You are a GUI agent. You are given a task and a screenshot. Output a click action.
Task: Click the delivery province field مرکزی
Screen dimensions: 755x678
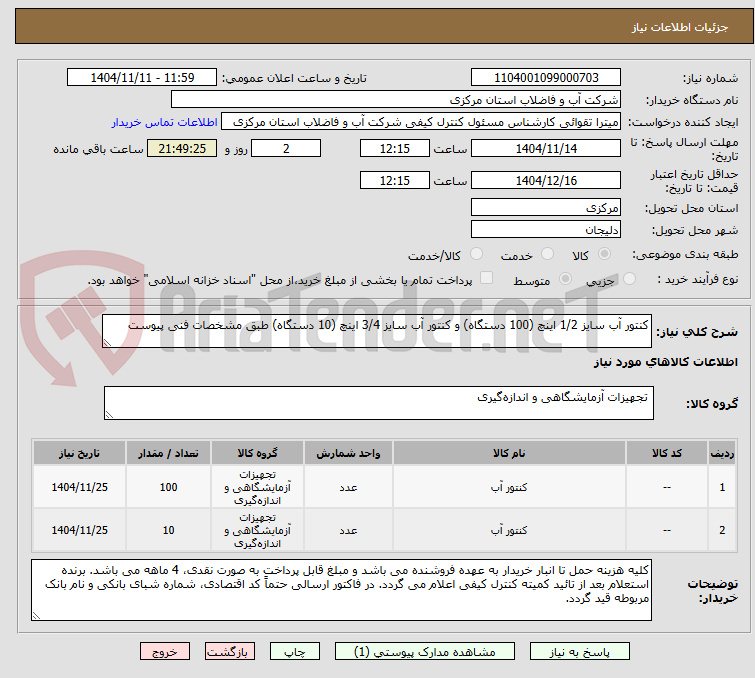click(x=546, y=208)
